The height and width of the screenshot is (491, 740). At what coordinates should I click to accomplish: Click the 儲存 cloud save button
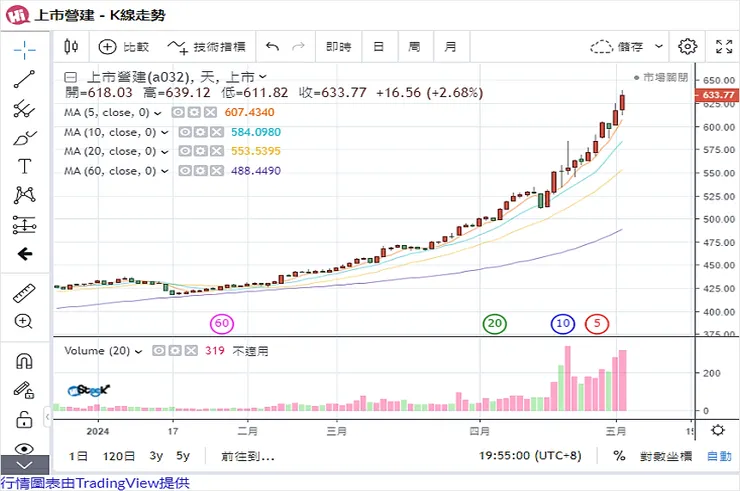616,47
